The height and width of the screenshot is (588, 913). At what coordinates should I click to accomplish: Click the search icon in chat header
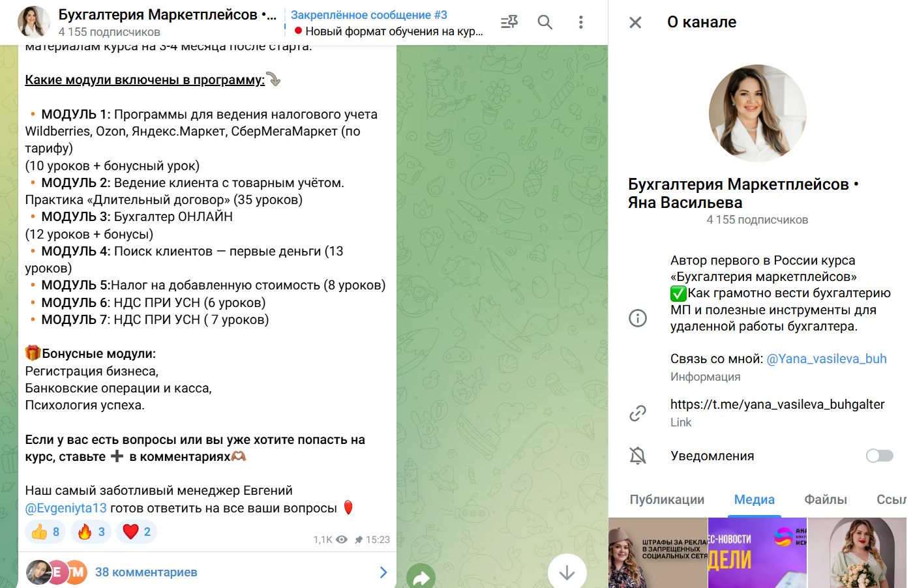[545, 22]
